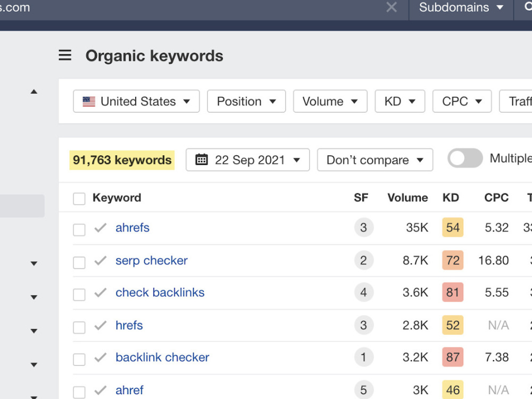Click the SF badge for ahref keyword
Image resolution: width=532 pixels, height=399 pixels.
pos(364,390)
